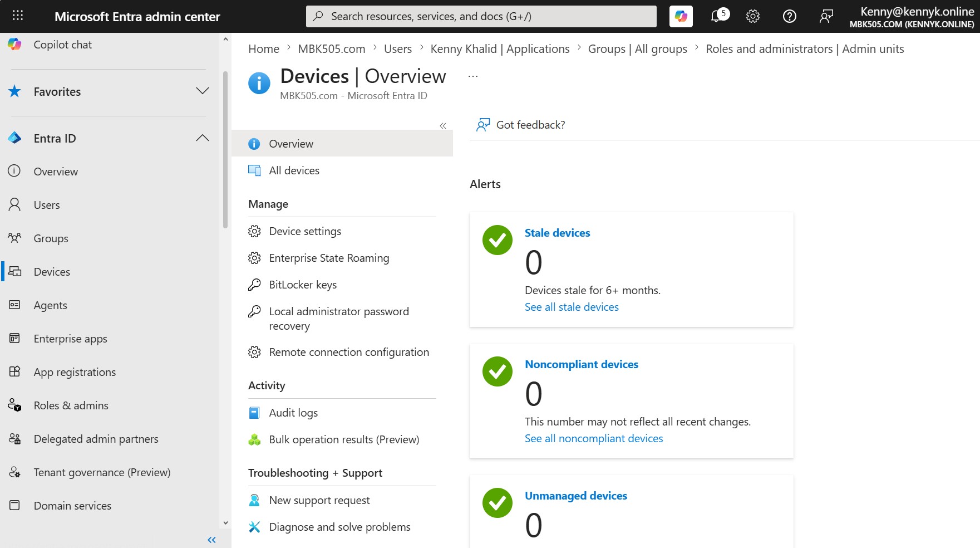The width and height of the screenshot is (980, 548).
Task: Click the sidebar vertical scrollbar thumb
Action: click(225, 149)
